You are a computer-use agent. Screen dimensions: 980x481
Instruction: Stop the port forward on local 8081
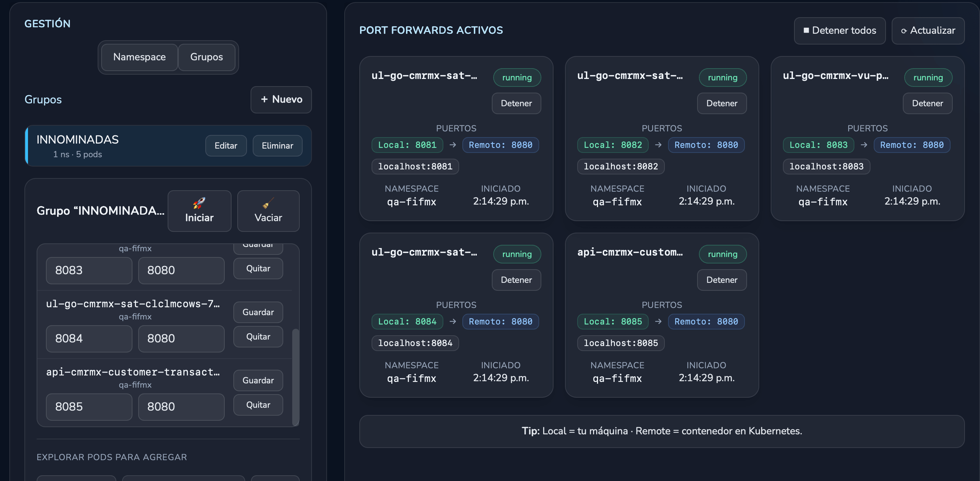(516, 103)
